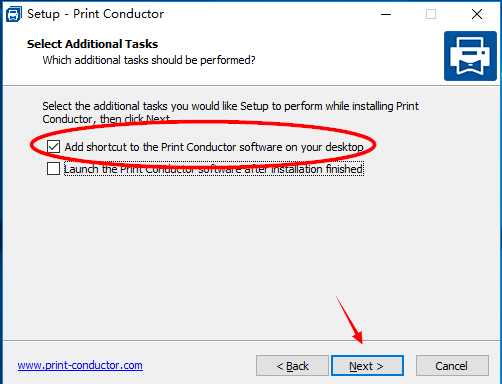Open the www.print-conductor.com link
The image size is (502, 384).
pyautogui.click(x=80, y=365)
